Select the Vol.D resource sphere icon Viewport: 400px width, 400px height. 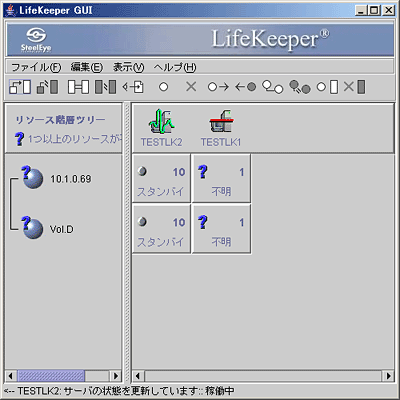click(x=32, y=228)
